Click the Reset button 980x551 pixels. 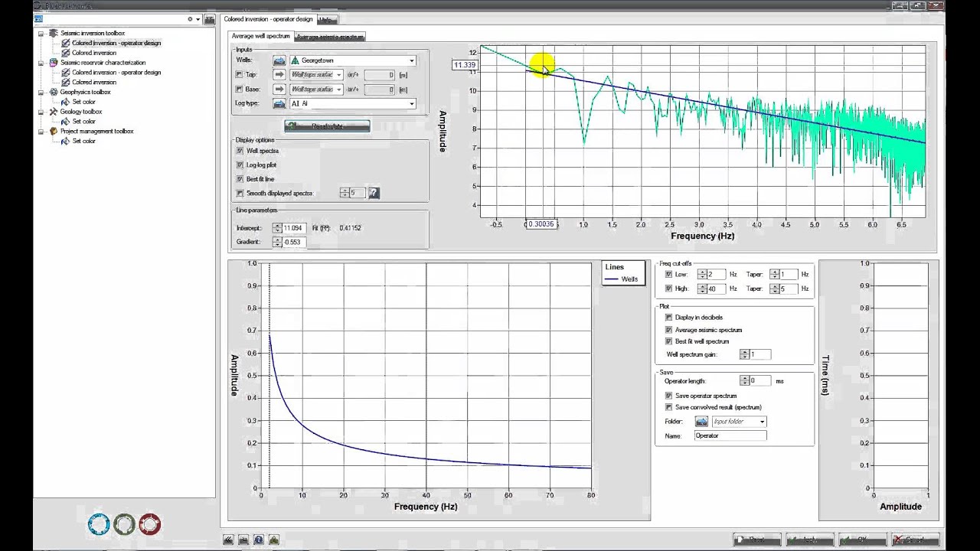pyautogui.click(x=756, y=540)
